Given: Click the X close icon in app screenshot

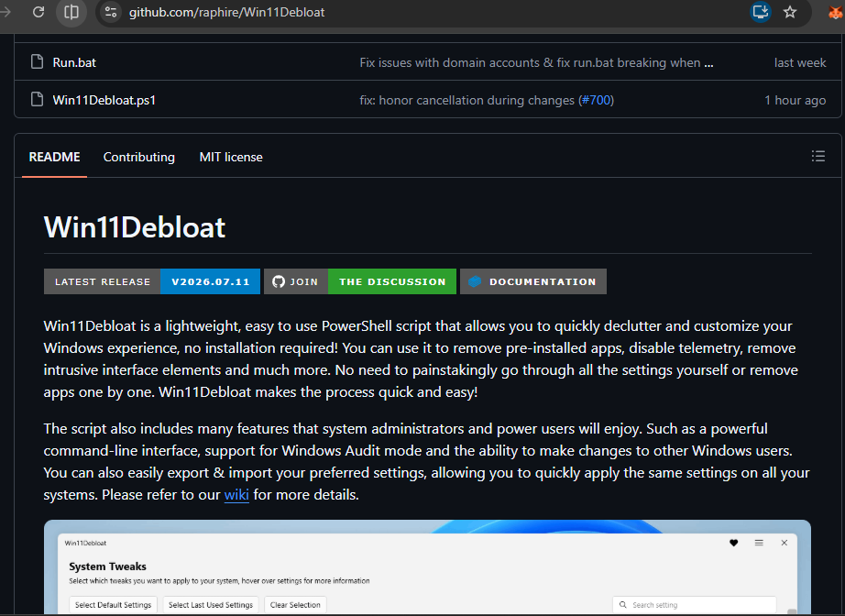Looking at the screenshot, I should tap(785, 543).
